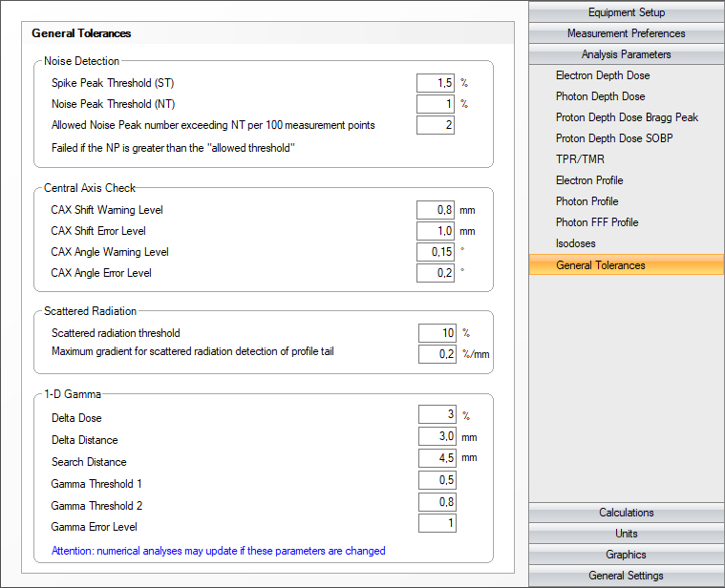This screenshot has width=725, height=588.
Task: Edit the Noise Peak Threshold field
Action: (435, 104)
